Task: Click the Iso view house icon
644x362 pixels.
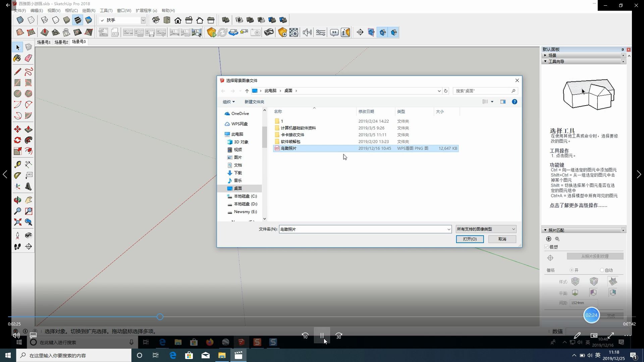Action: click(156, 20)
